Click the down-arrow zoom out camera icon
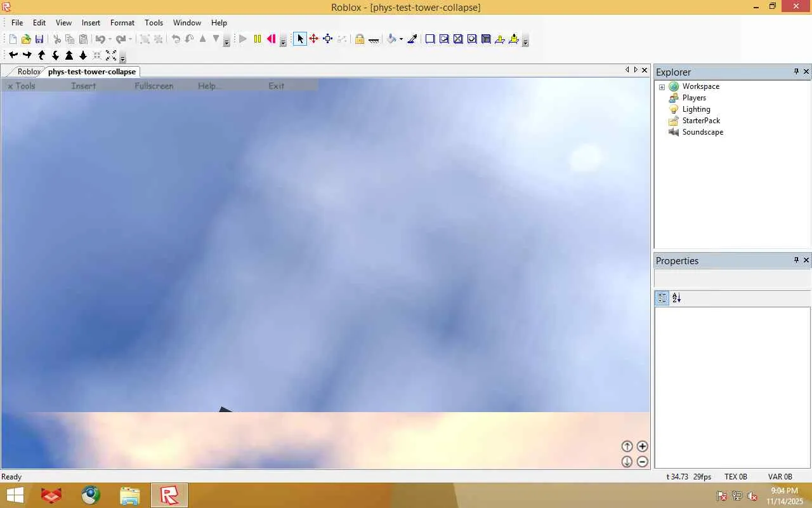This screenshot has width=812, height=508. pyautogui.click(x=83, y=56)
